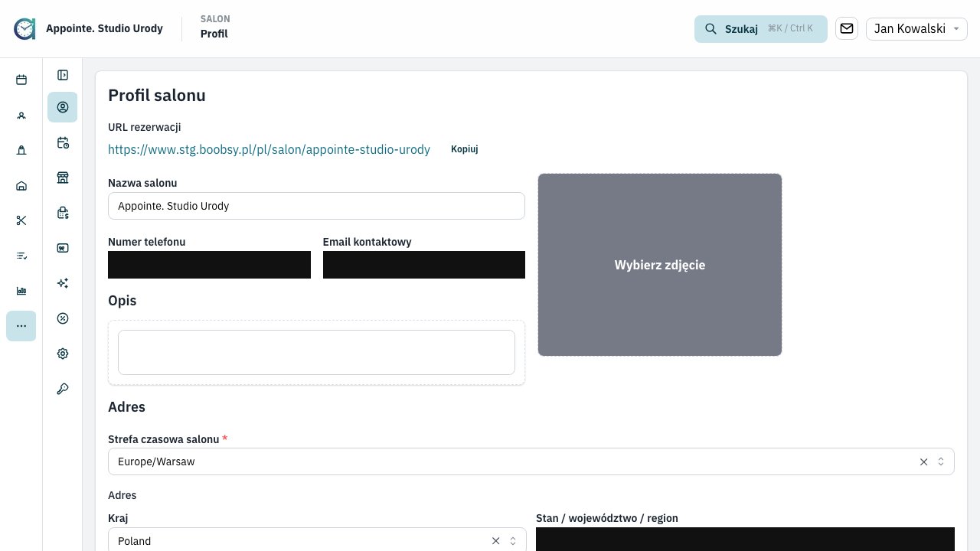
Task: Click the Nazwa salonu input field
Action: (316, 206)
